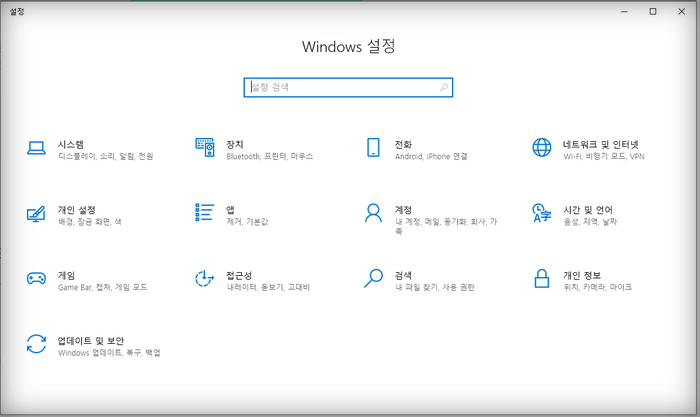700x417 pixels.
Task: Click the 'Android, iPhone 연결' description
Action: pyautogui.click(x=431, y=156)
